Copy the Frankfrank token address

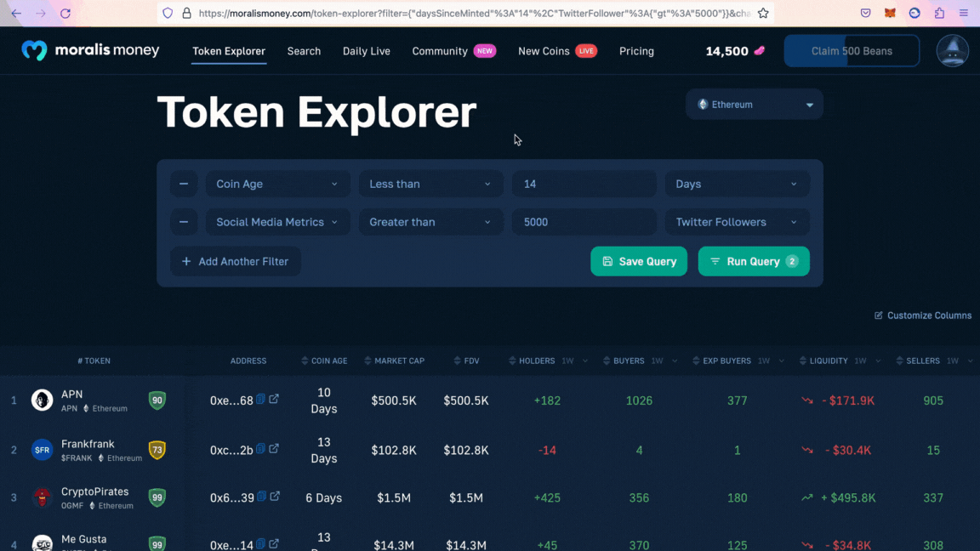(260, 449)
